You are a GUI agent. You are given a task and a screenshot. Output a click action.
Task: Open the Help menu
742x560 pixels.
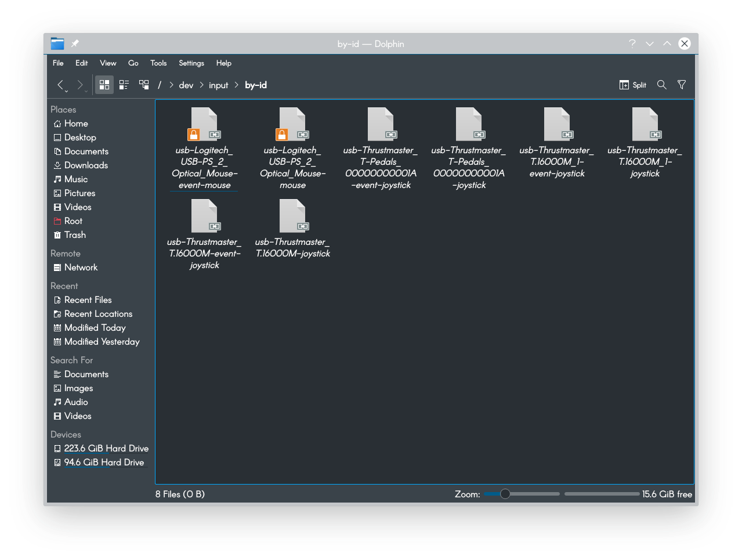tap(224, 63)
